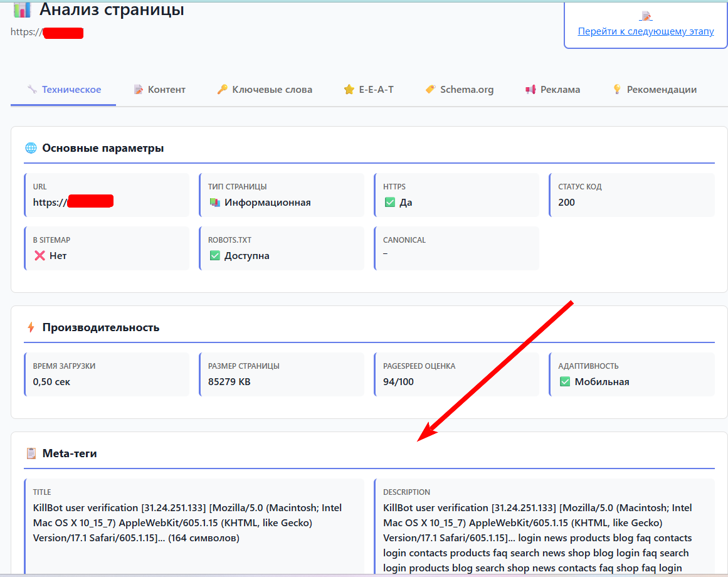Click the red cross icon under В SITEMAP
728x577 pixels.
[x=40, y=256]
